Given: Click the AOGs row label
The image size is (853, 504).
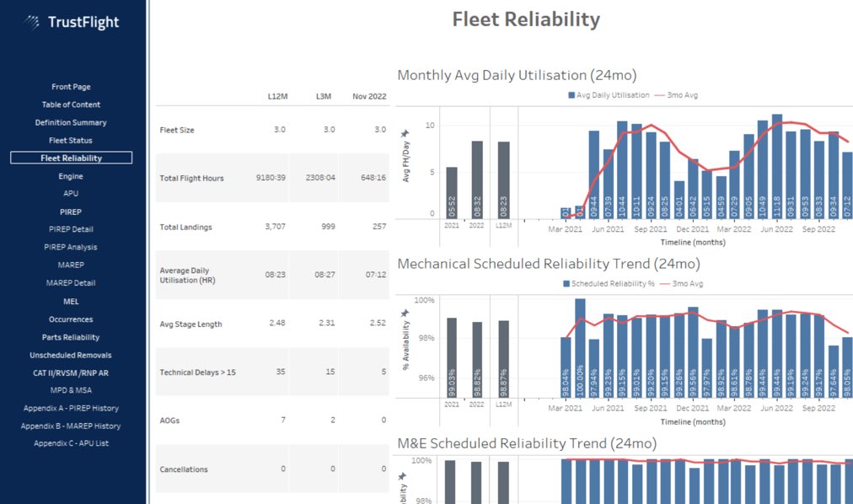Looking at the screenshot, I should tap(169, 421).
